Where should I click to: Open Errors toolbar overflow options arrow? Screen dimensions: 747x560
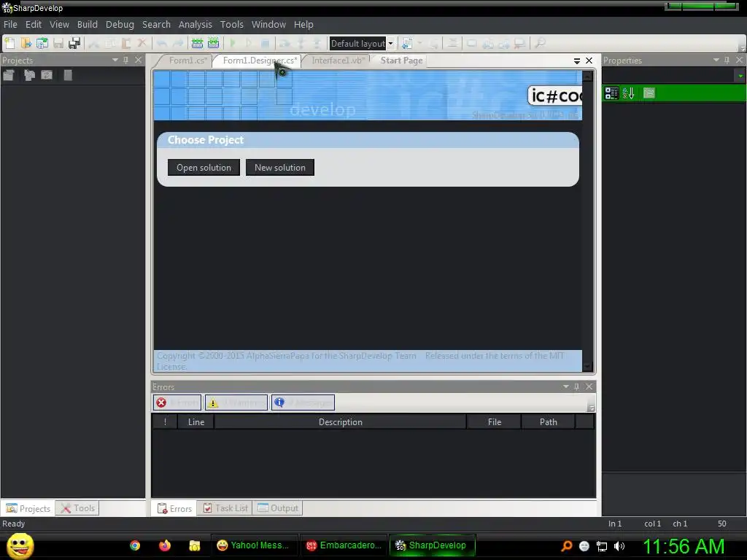591,408
